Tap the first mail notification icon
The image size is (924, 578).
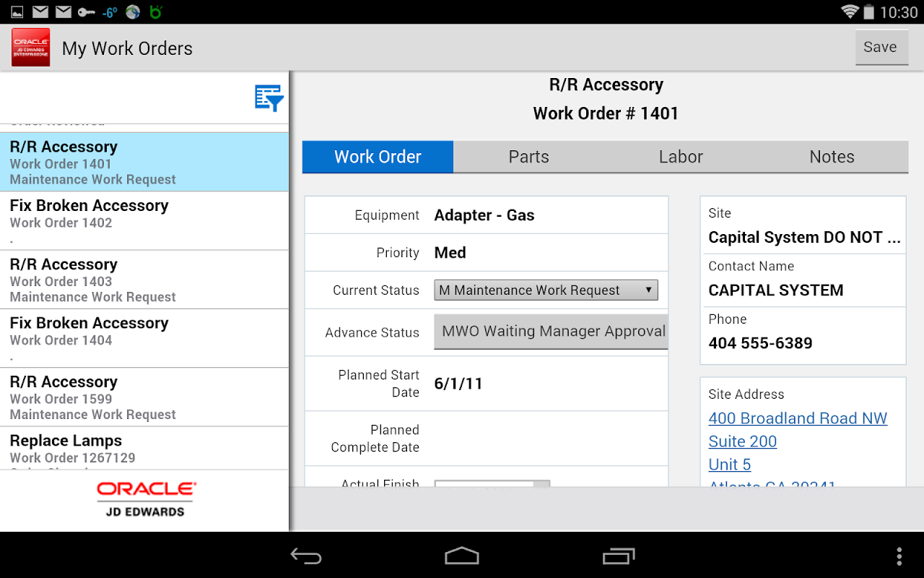[40, 12]
